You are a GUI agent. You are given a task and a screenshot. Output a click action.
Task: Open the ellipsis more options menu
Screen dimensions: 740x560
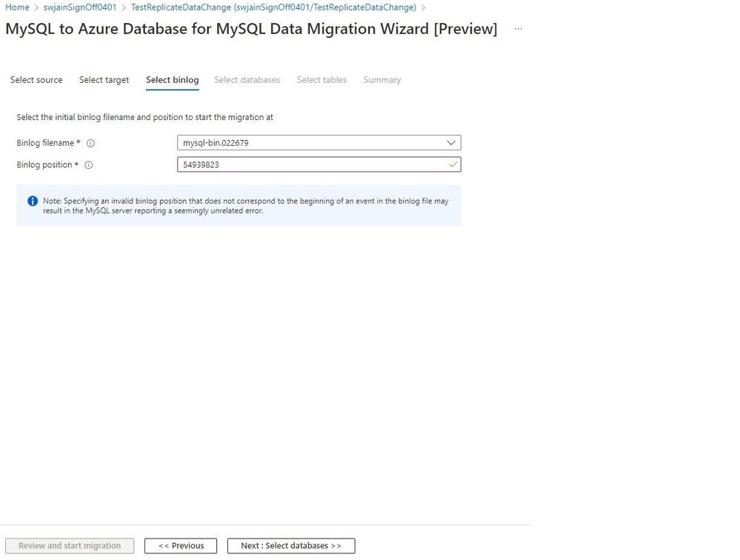pyautogui.click(x=519, y=29)
